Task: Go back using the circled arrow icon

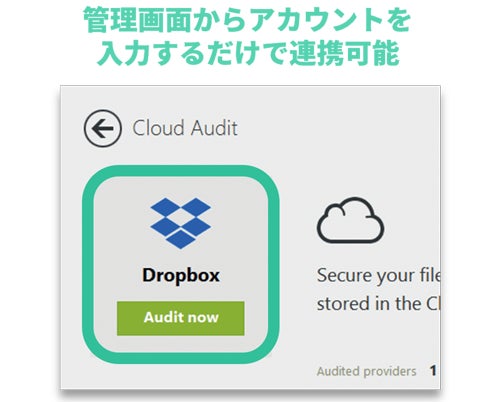Action: point(102,128)
